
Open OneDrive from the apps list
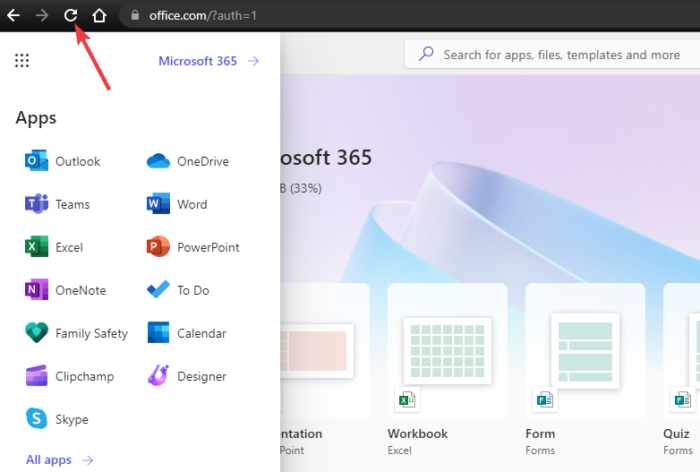click(188, 161)
